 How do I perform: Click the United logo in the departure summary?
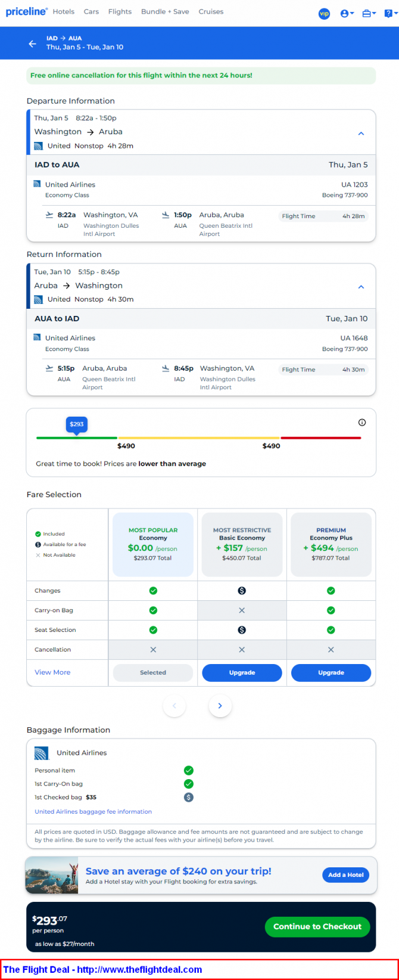(x=38, y=146)
